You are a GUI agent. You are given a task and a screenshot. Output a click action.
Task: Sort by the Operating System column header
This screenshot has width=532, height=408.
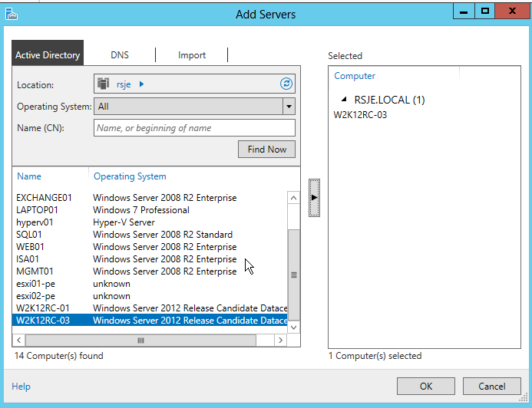[130, 176]
